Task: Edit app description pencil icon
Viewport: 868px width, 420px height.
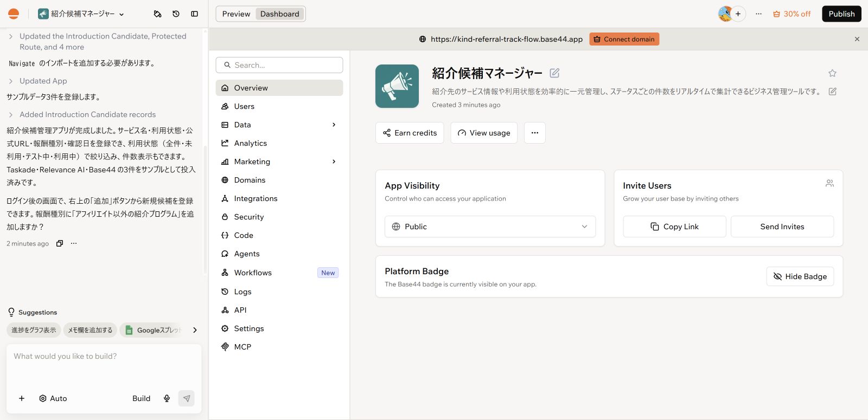Action: point(832,92)
